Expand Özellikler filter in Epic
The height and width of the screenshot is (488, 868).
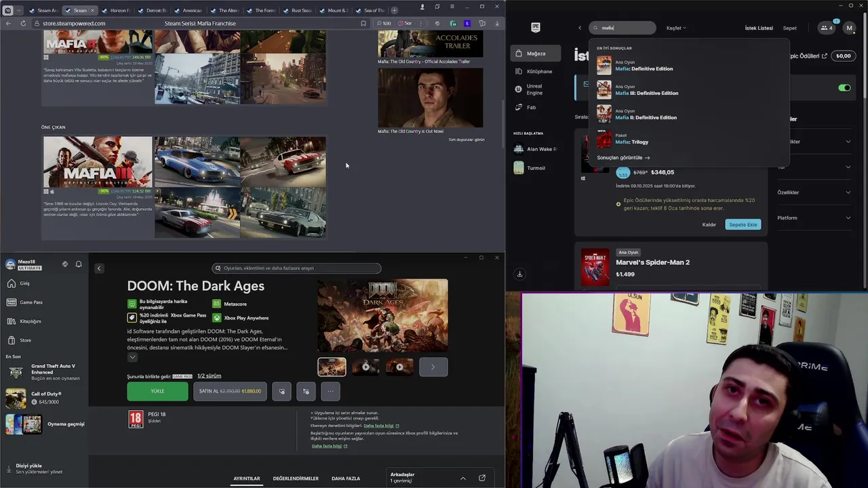pyautogui.click(x=814, y=192)
